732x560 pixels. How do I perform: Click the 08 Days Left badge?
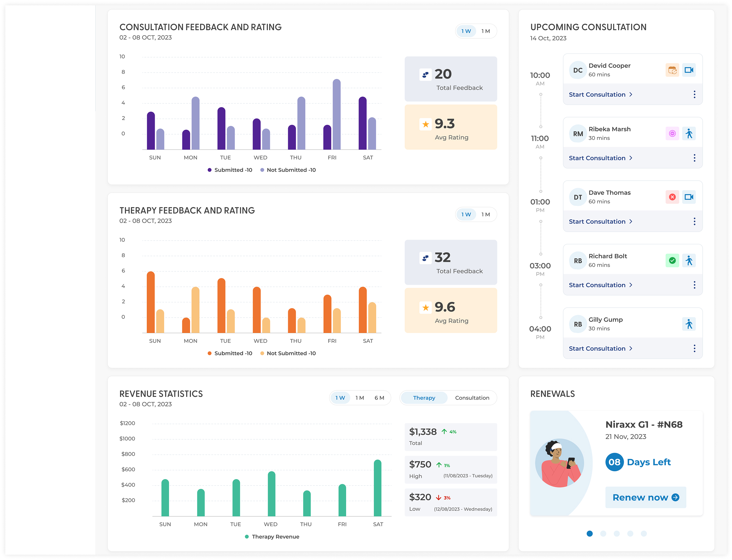click(614, 462)
